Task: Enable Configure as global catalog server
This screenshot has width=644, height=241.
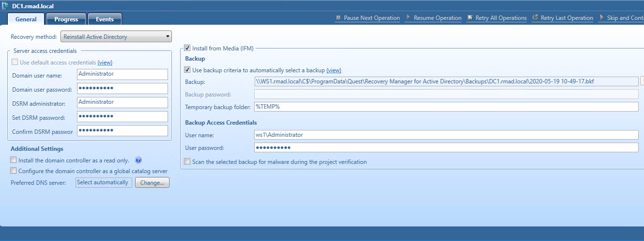Action: 14,171
